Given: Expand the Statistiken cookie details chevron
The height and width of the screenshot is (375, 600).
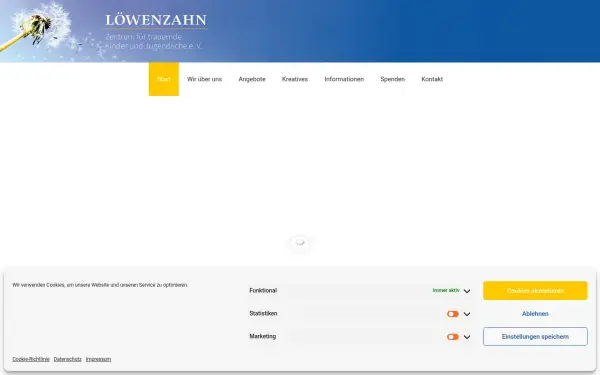Looking at the screenshot, I should point(467,314).
